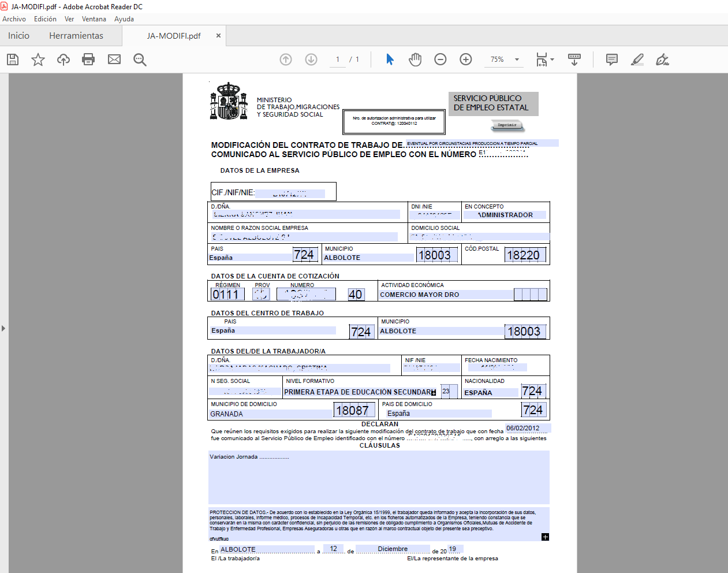Click the ACTIVIDAD ECONÓMICA field
The height and width of the screenshot is (573, 728).
tap(446, 295)
